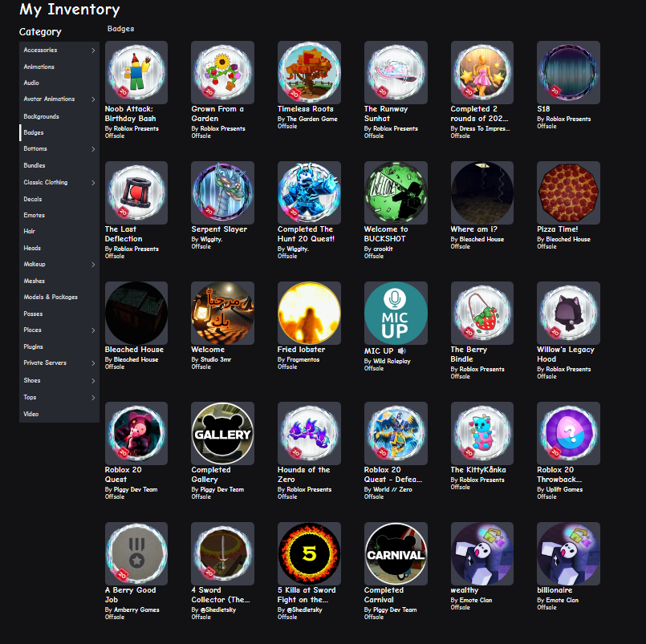This screenshot has width=646, height=644.
Task: Select the Completed The Hunt 20 Quest badge icon
Action: pyautogui.click(x=309, y=192)
